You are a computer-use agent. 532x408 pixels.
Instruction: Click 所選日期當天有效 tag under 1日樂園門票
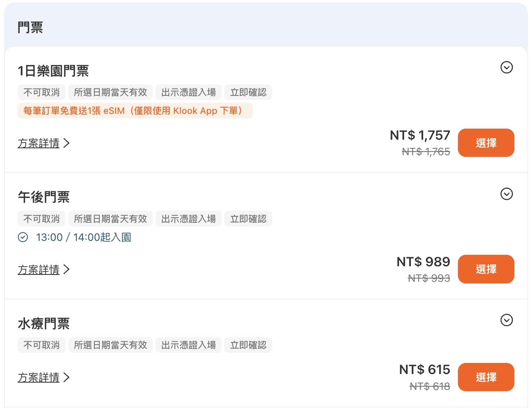[x=110, y=92]
